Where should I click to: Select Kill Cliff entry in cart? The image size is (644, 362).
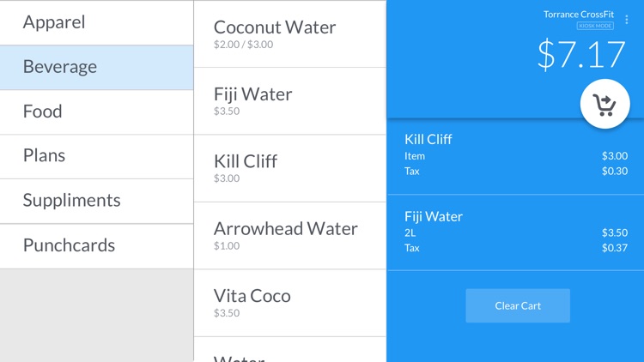[515, 155]
